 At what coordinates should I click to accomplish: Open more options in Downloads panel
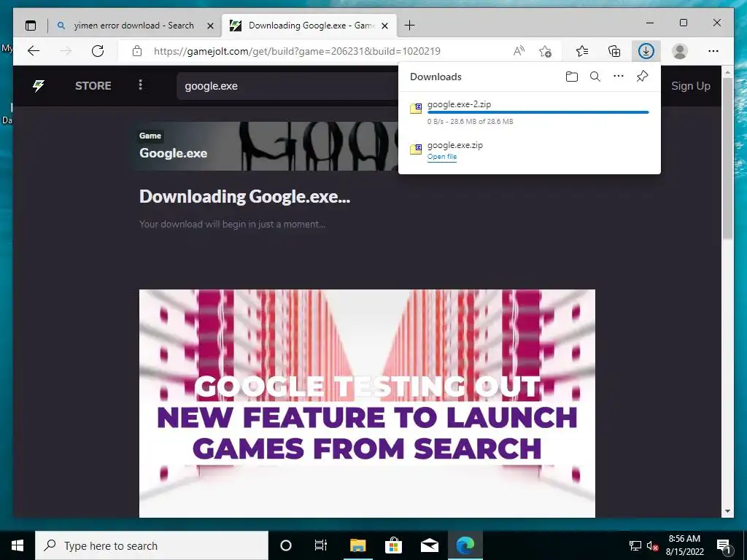pos(619,76)
